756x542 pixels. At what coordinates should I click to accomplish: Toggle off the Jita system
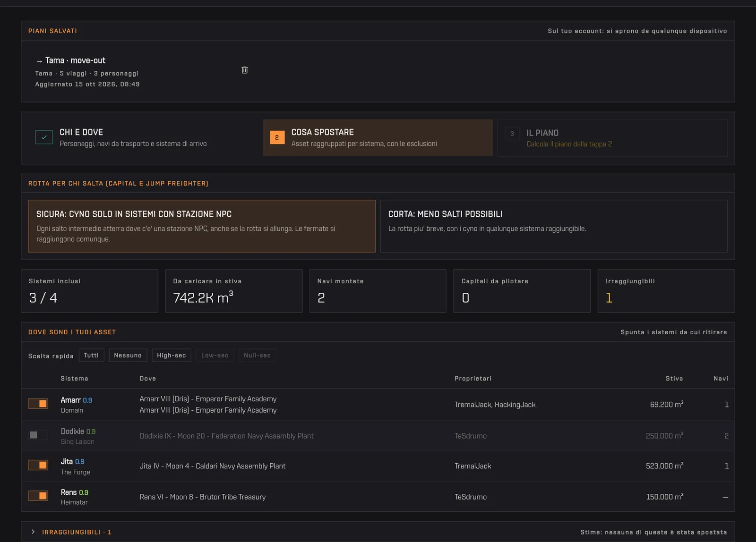(38, 465)
